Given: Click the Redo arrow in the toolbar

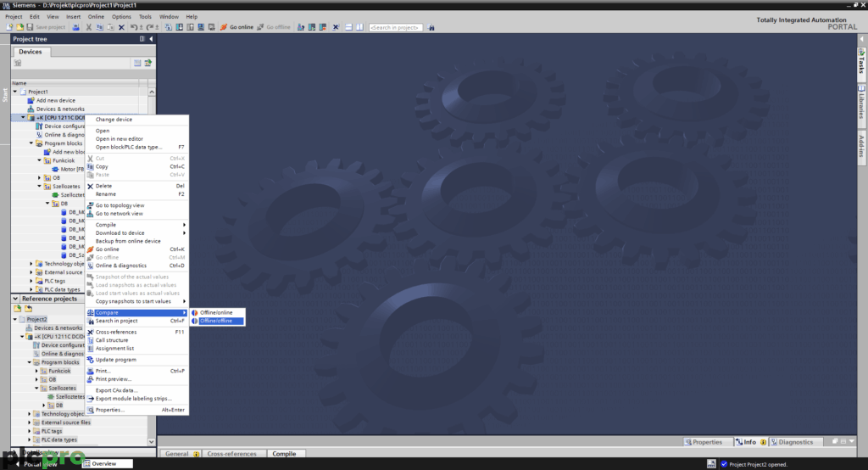Looking at the screenshot, I should [149, 27].
